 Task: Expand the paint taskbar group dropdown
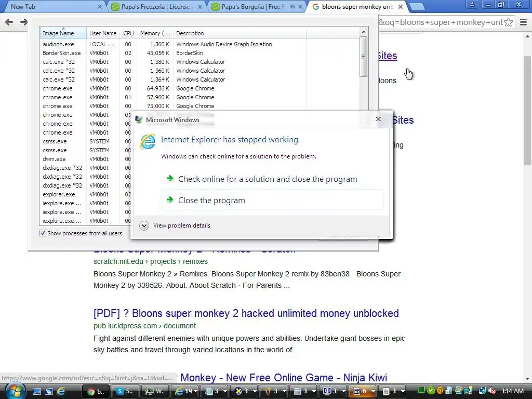pos(284,392)
